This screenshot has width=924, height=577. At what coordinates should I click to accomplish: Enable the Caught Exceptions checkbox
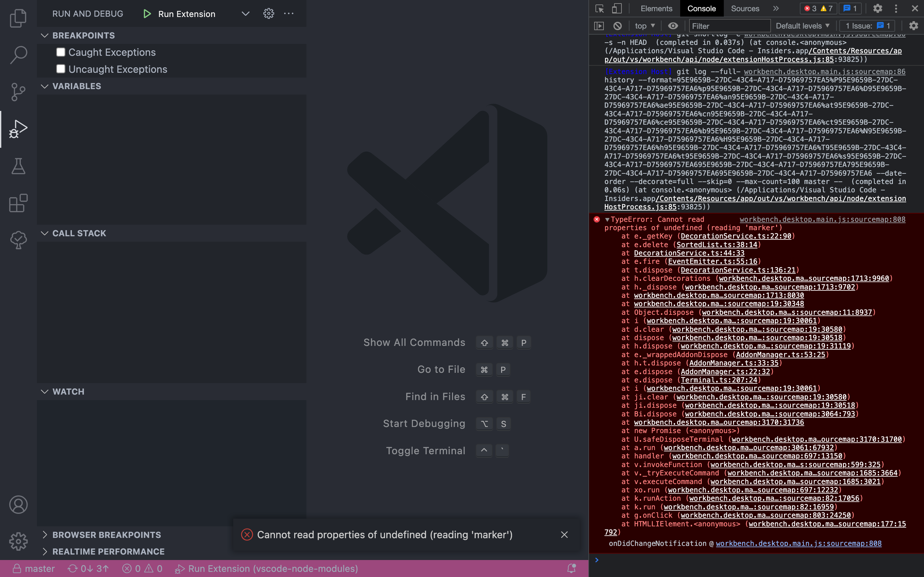click(x=61, y=52)
